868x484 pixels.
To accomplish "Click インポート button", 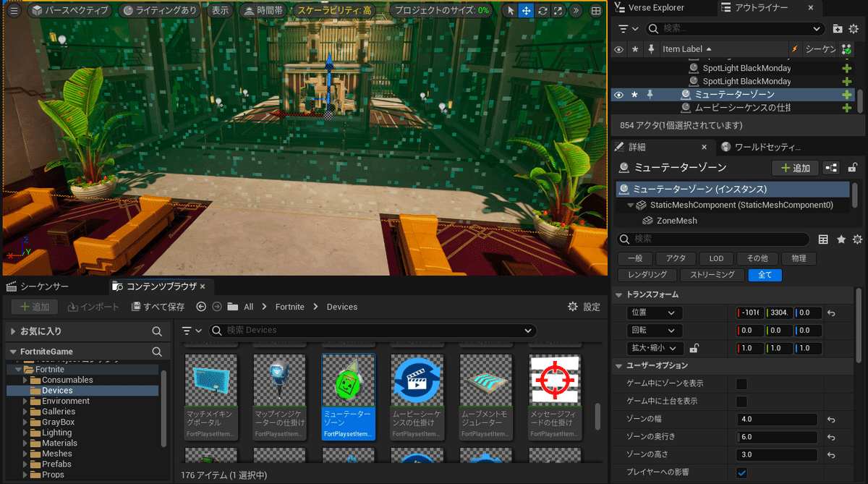I will (93, 307).
